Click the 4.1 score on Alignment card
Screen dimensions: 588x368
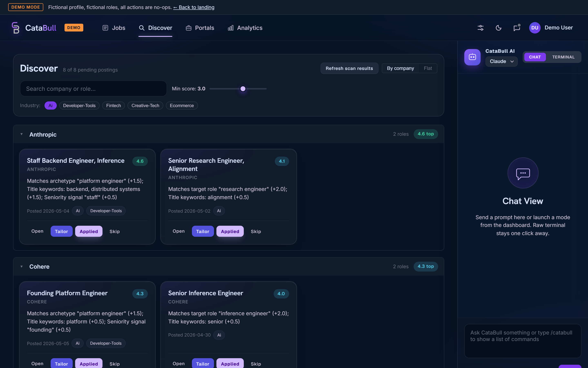(282, 161)
